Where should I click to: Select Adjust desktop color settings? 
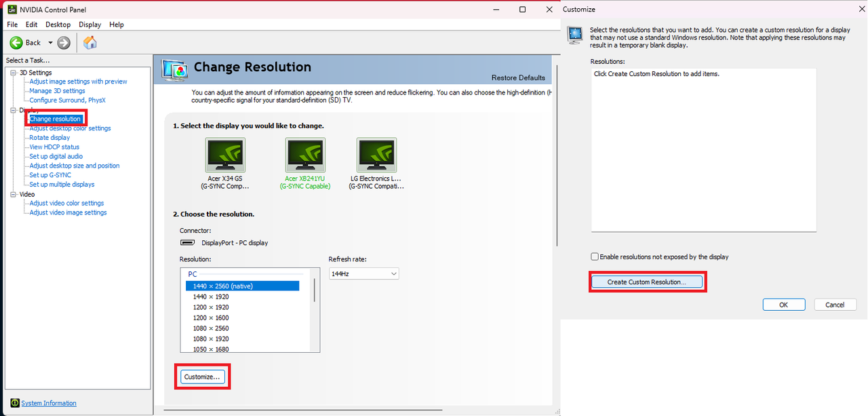[x=70, y=128]
